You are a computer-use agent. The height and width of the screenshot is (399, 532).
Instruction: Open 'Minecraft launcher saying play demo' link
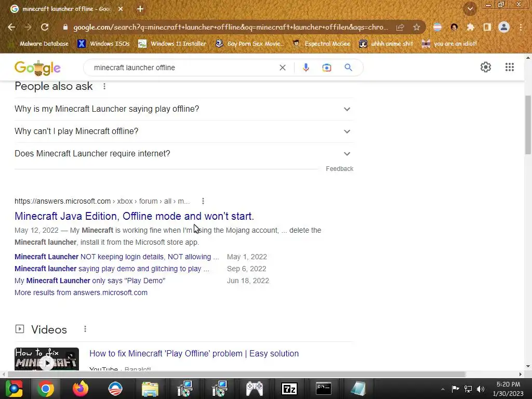point(112,269)
